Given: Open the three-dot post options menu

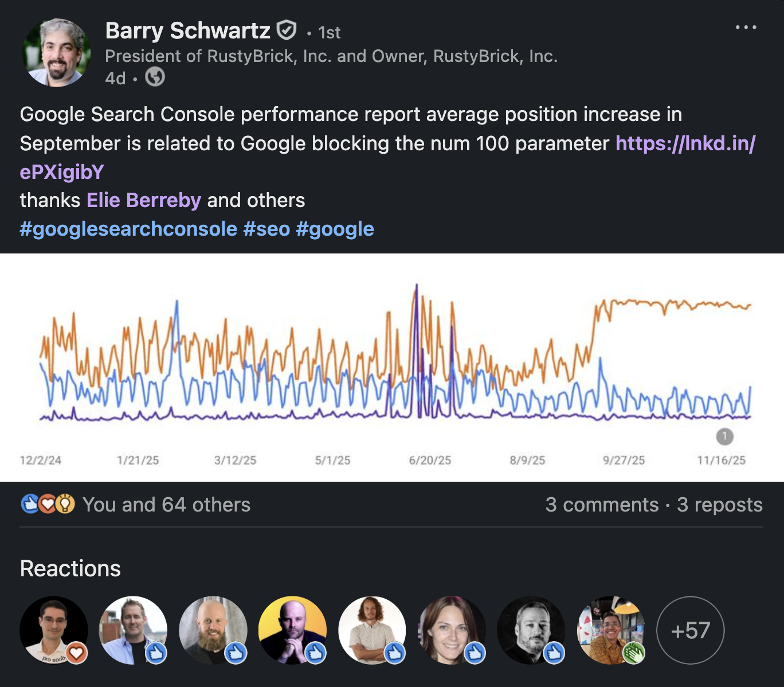Looking at the screenshot, I should click(x=746, y=28).
